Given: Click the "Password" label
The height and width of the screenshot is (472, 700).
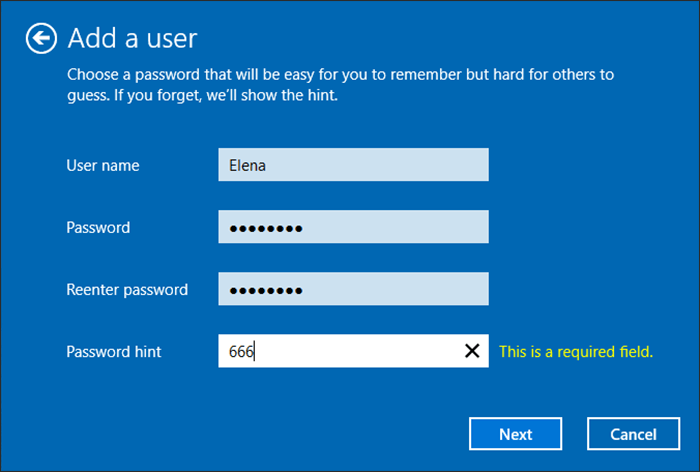Looking at the screenshot, I should (98, 227).
